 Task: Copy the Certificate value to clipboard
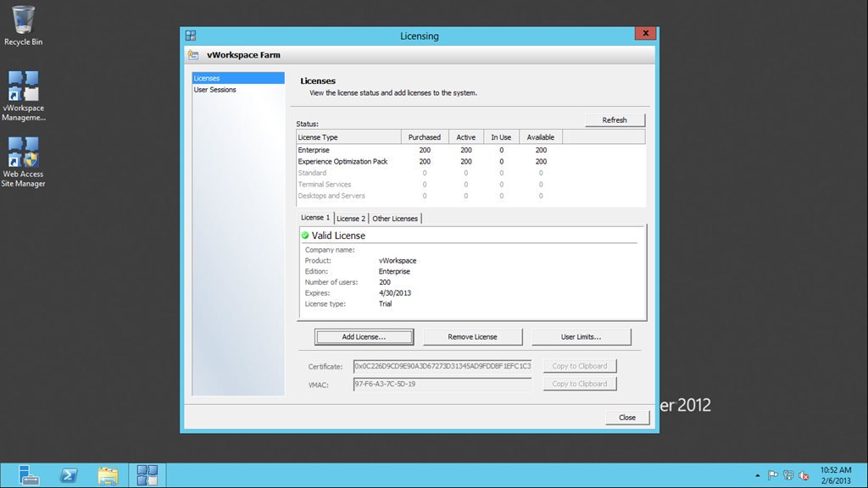click(580, 366)
